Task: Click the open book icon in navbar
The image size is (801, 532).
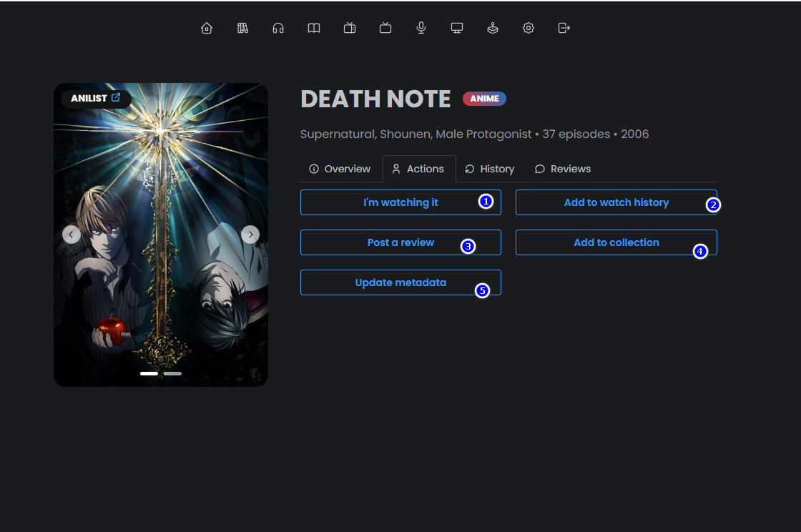Action: (x=314, y=28)
